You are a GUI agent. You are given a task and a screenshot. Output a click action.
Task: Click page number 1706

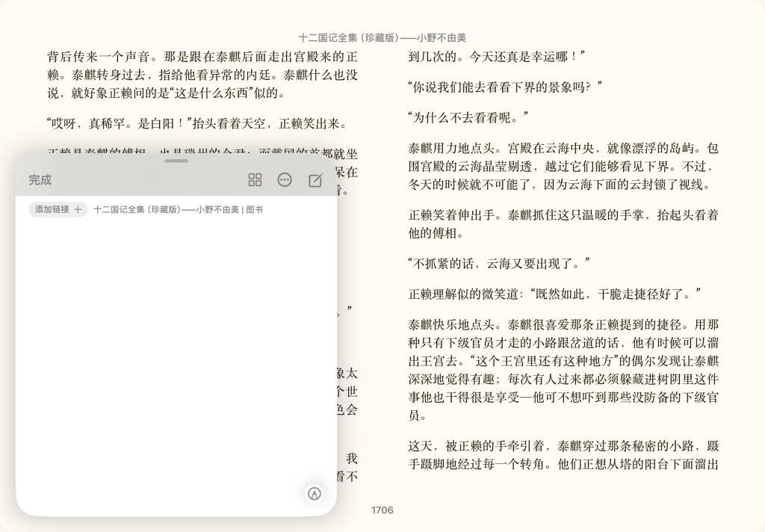(x=382, y=510)
